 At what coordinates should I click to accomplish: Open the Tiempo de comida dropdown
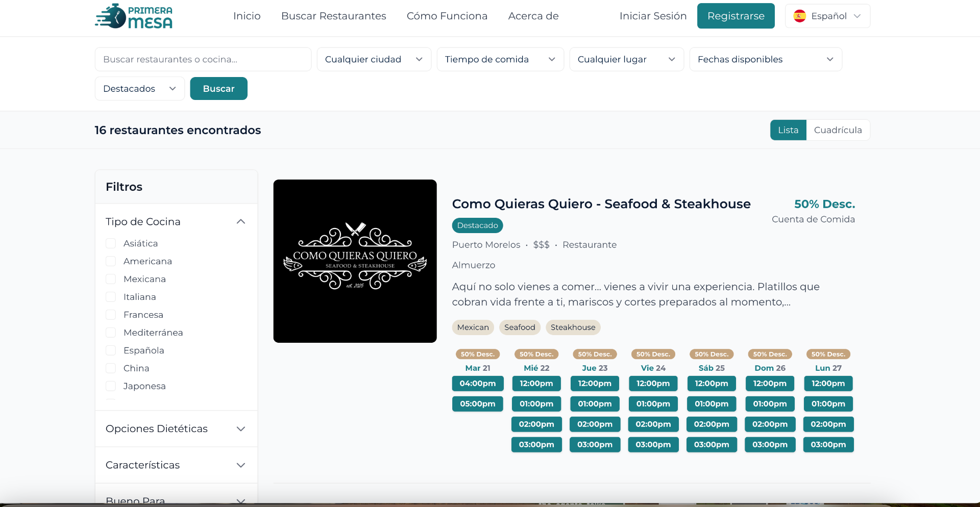500,59
